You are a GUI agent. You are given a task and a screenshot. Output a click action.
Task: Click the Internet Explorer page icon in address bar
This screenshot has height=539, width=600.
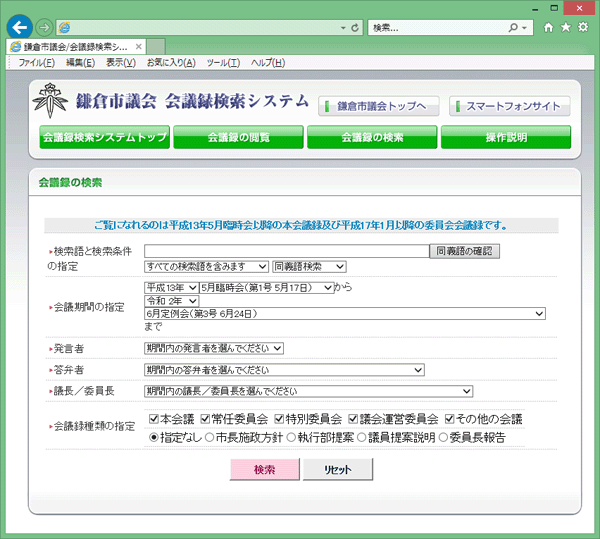[64, 28]
